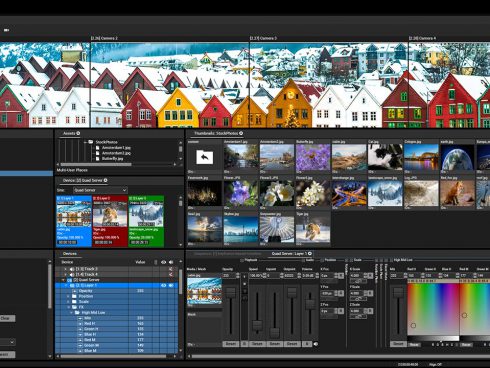490x368 pixels.
Task: Click the Amsterdam1.jpg file icon in Assets tree
Action: [98, 148]
